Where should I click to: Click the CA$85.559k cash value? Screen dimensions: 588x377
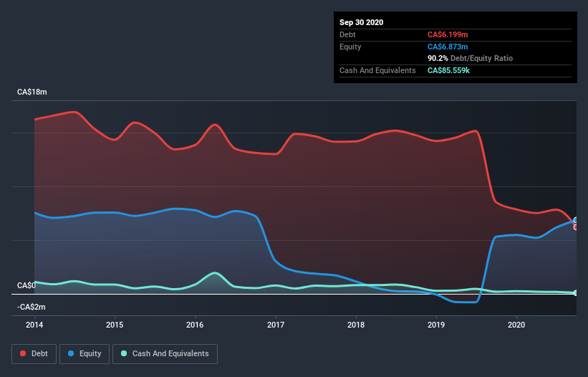(448, 70)
